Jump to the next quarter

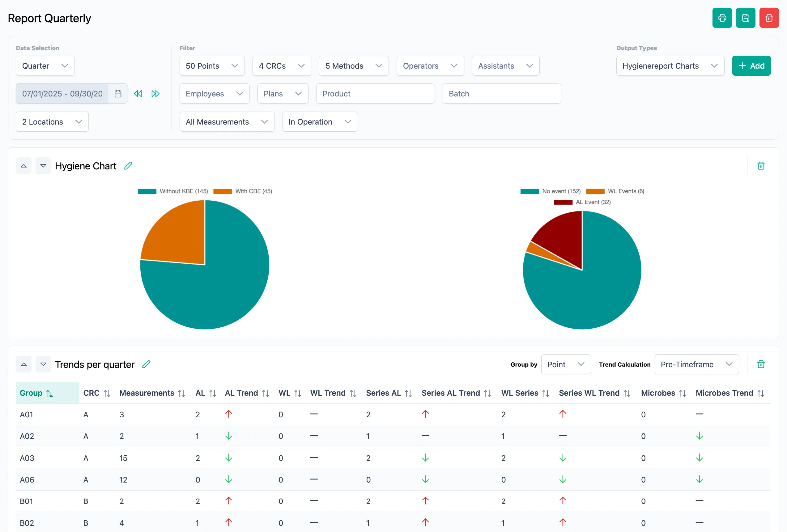tap(155, 93)
